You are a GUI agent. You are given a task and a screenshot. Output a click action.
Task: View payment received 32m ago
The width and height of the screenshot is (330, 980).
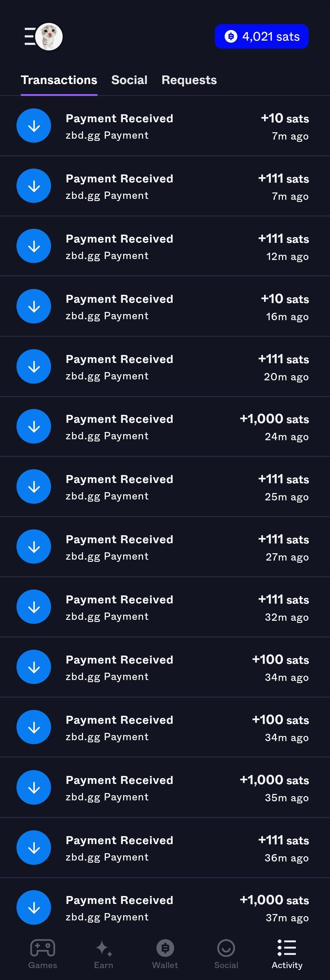click(165, 607)
